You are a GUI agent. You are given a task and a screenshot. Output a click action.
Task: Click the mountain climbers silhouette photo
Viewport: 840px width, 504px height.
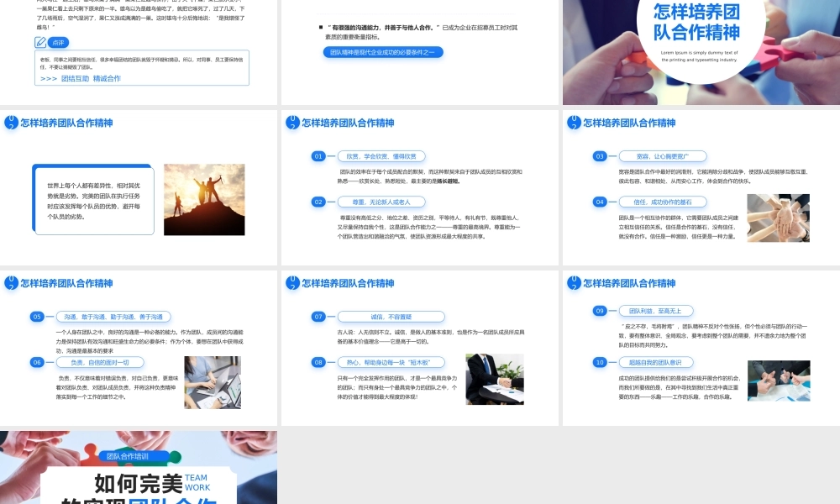(x=204, y=200)
